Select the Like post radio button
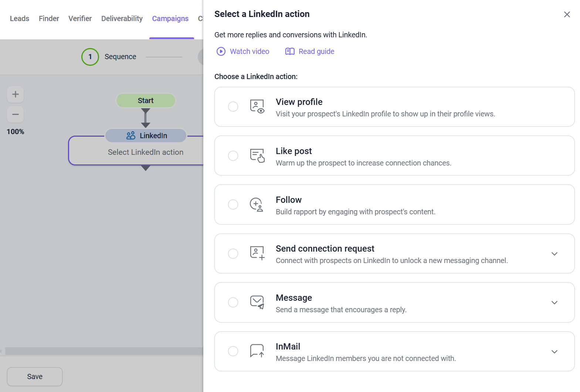 pos(233,156)
